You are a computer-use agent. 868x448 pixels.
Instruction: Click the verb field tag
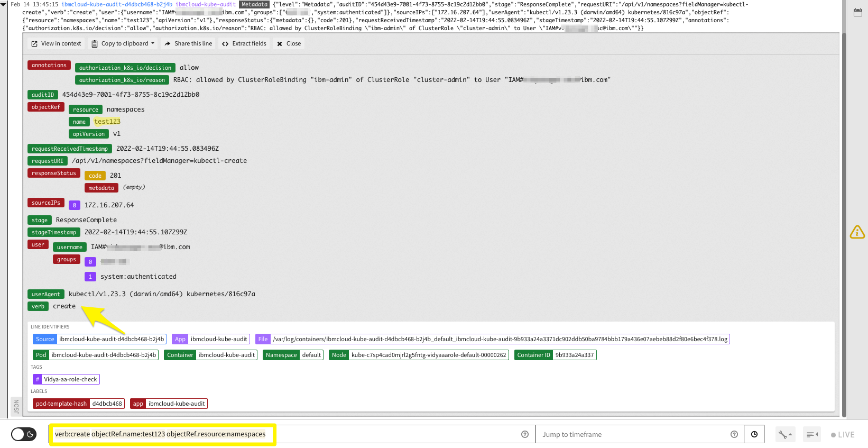tap(38, 306)
